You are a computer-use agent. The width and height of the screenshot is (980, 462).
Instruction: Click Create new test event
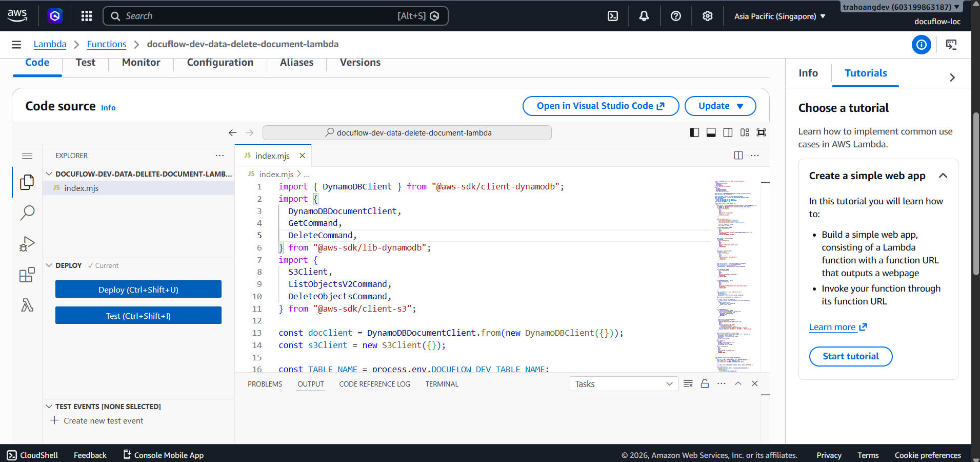[97, 421]
